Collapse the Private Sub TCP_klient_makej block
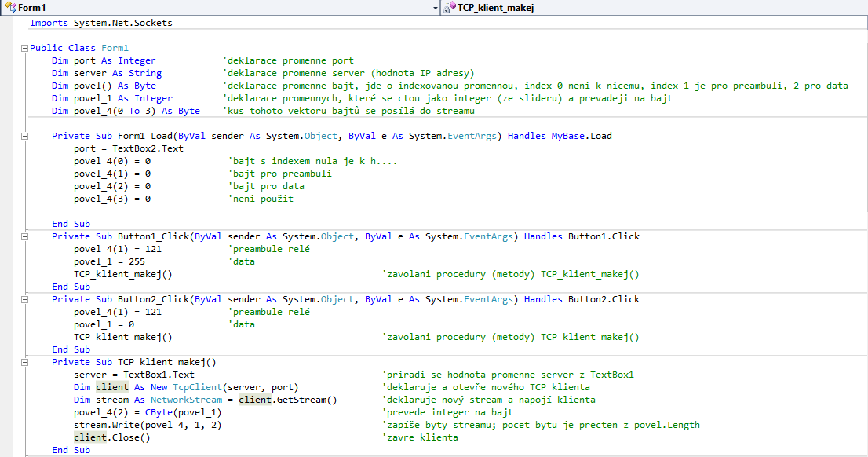This screenshot has width=868, height=457. 25,362
